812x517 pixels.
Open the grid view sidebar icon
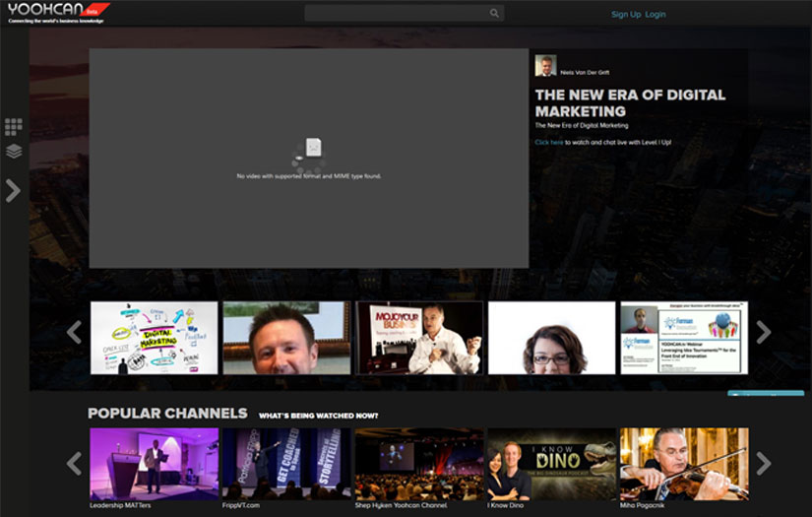[x=14, y=126]
